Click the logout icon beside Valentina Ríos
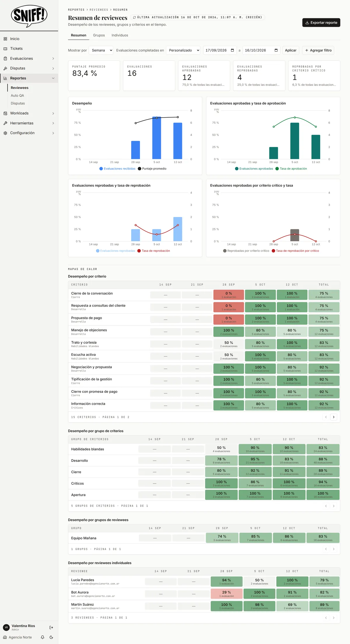350x644 pixels. pyautogui.click(x=51, y=627)
